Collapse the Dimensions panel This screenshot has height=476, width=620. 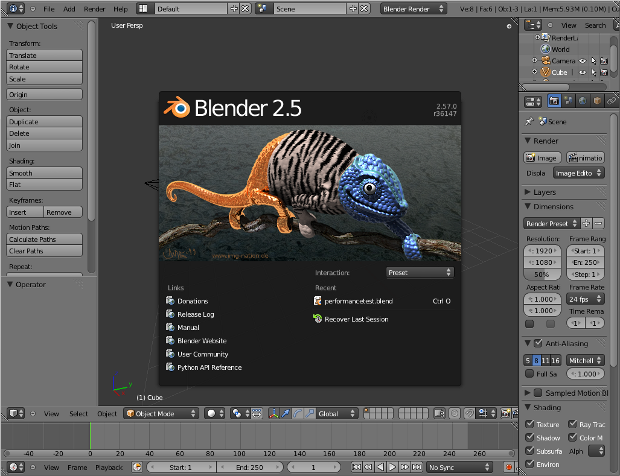(527, 206)
